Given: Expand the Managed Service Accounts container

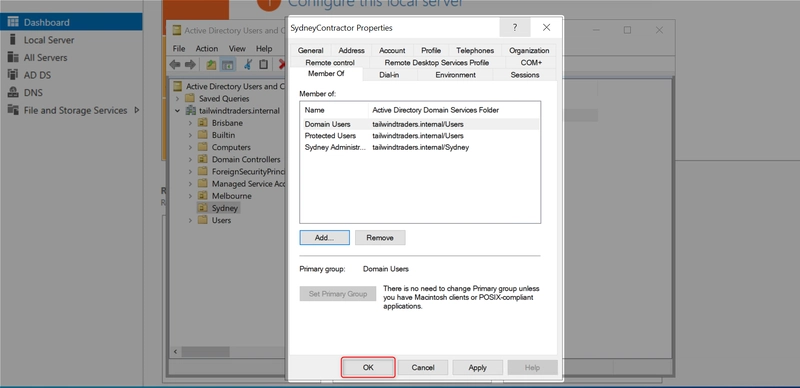Looking at the screenshot, I should pyautogui.click(x=190, y=184).
